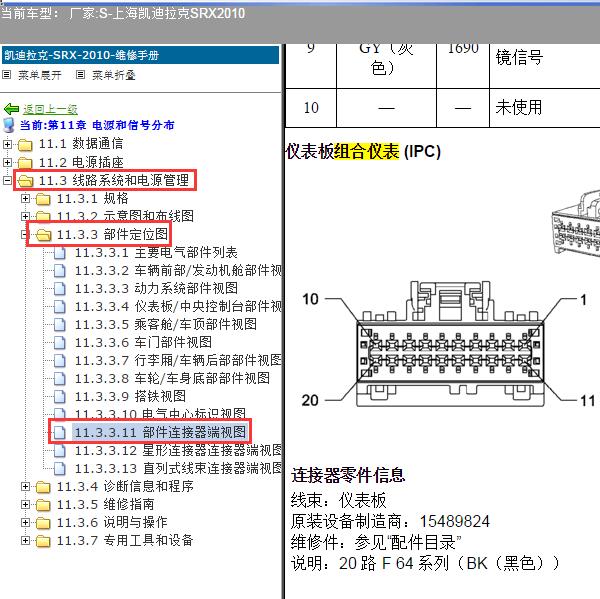Click the folder icon for 11.1 数据通信
600x599 pixels.
click(x=25, y=144)
